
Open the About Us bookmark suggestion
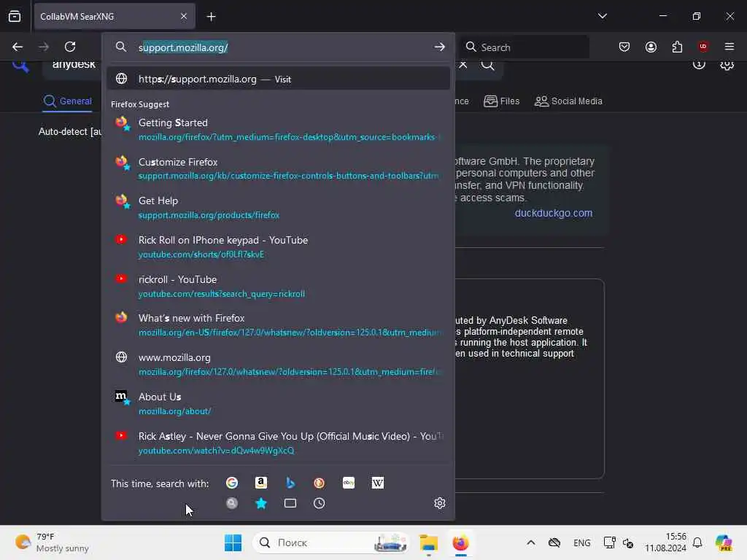click(278, 403)
